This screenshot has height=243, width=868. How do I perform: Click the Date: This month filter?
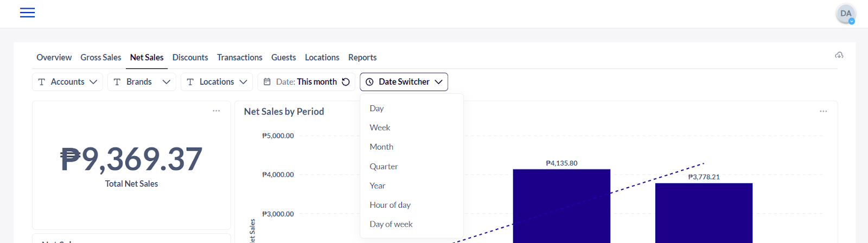[x=301, y=82]
